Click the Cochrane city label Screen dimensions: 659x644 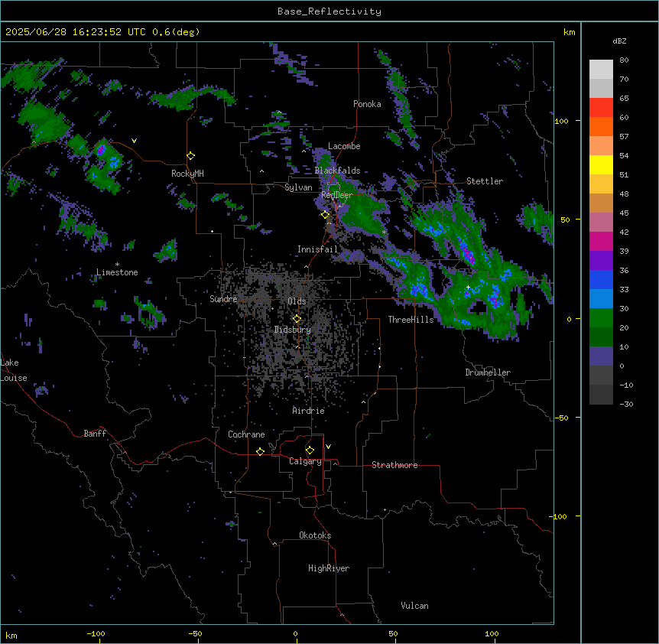[246, 434]
